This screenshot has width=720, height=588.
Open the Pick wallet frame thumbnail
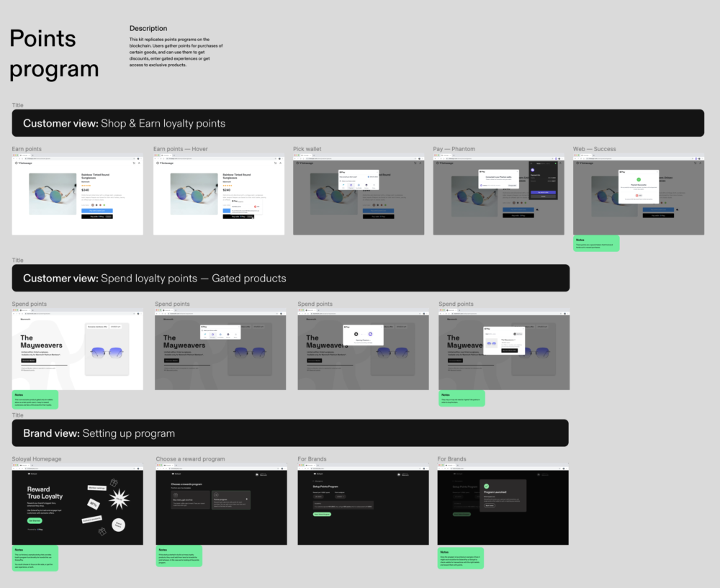359,194
